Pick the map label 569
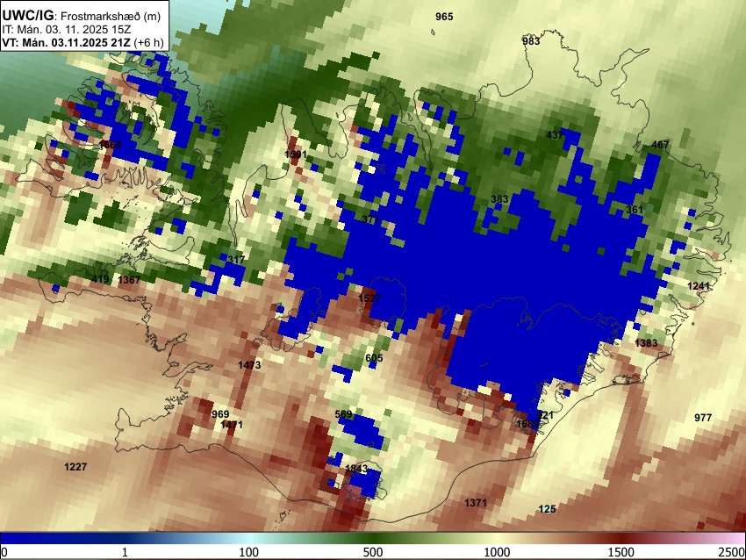Viewport: 746px width, 560px height. coord(343,414)
